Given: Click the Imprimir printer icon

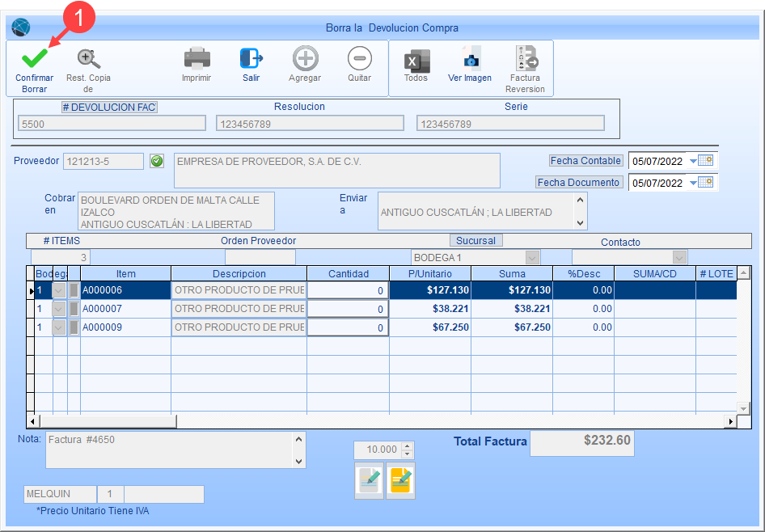Looking at the screenshot, I should (197, 58).
